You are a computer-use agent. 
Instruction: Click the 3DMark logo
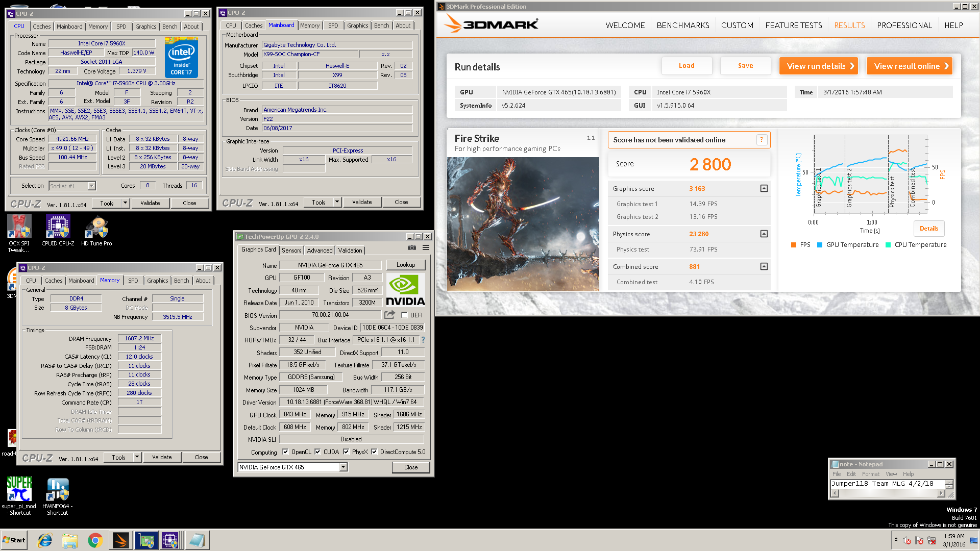coord(491,24)
